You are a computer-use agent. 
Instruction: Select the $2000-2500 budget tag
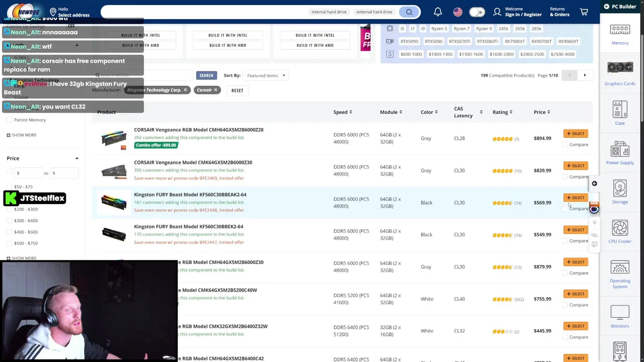[532, 54]
